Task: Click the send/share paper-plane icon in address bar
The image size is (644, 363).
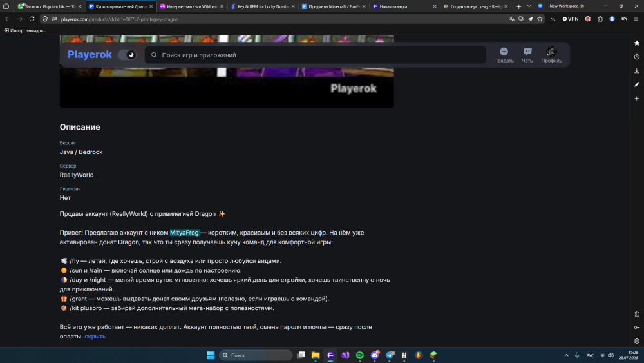Action: tap(530, 19)
